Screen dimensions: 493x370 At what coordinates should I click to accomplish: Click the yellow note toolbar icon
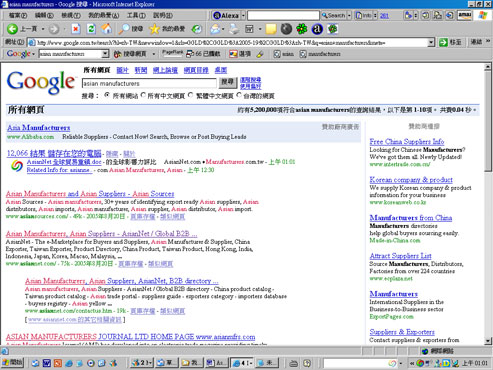(x=271, y=29)
